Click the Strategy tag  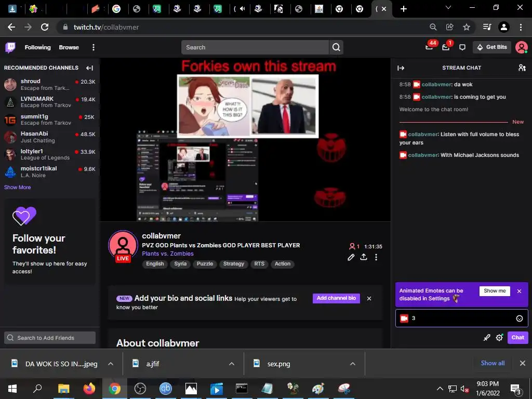tap(234, 264)
